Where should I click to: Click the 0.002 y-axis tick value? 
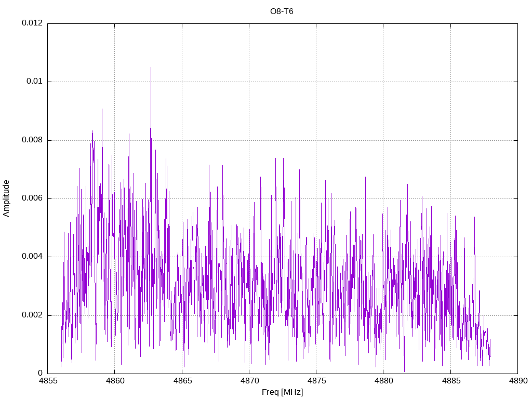[32, 315]
